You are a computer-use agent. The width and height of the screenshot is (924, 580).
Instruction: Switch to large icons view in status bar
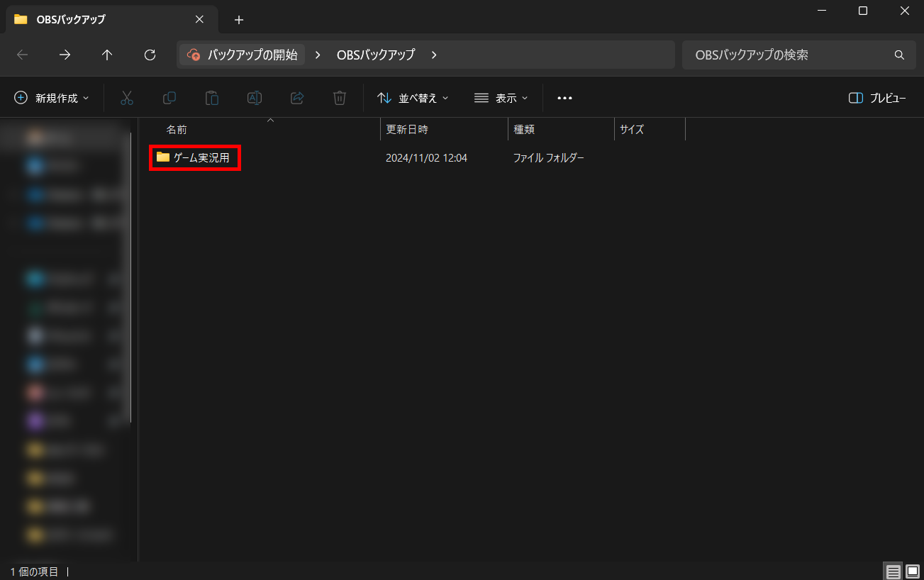click(913, 571)
